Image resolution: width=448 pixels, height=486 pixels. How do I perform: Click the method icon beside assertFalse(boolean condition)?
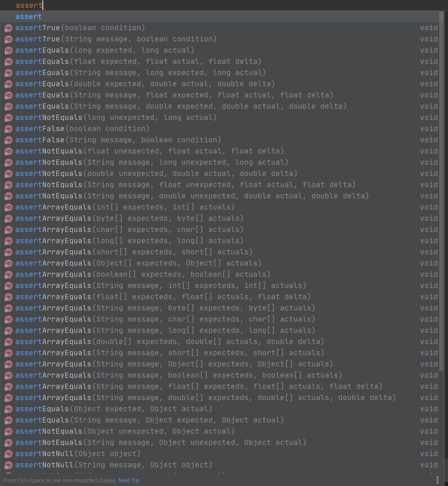point(8,129)
